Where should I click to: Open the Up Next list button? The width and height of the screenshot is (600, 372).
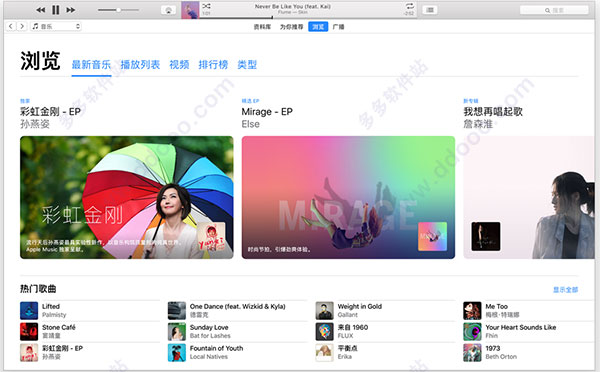(430, 10)
